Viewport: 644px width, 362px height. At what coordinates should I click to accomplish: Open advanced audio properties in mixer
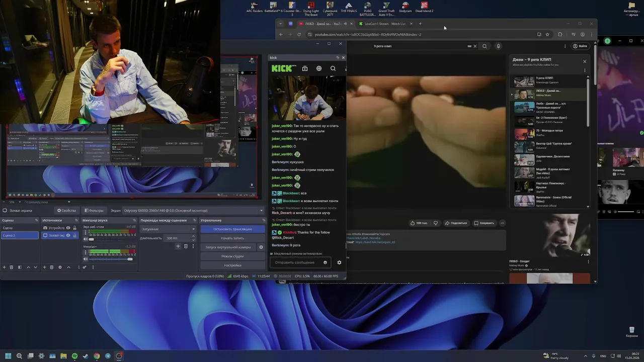(85, 267)
